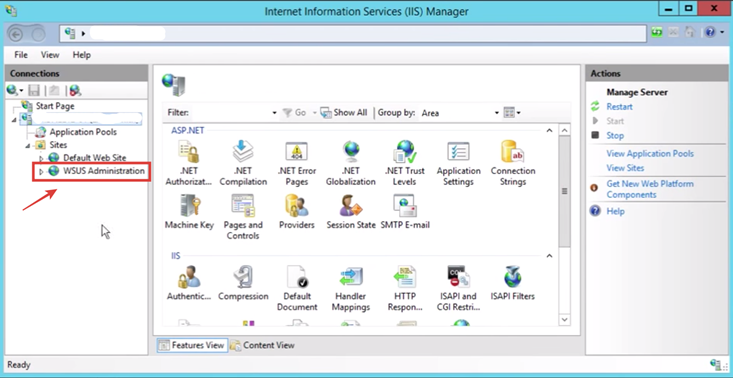Click Help link in Actions pane

tap(615, 211)
